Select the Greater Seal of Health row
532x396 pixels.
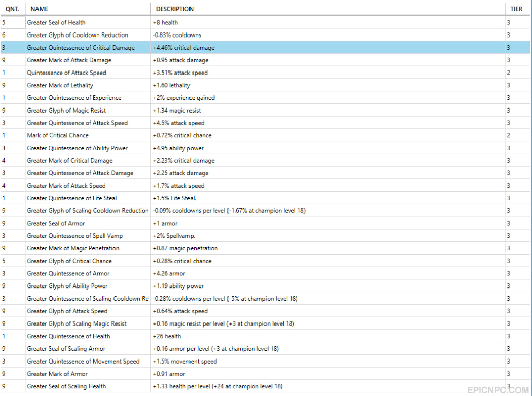point(265,22)
